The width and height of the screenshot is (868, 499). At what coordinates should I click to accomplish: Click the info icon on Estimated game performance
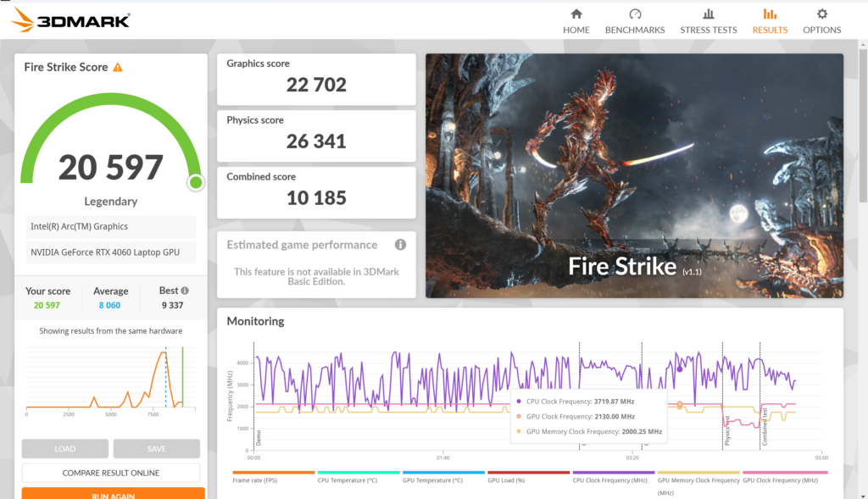click(400, 245)
